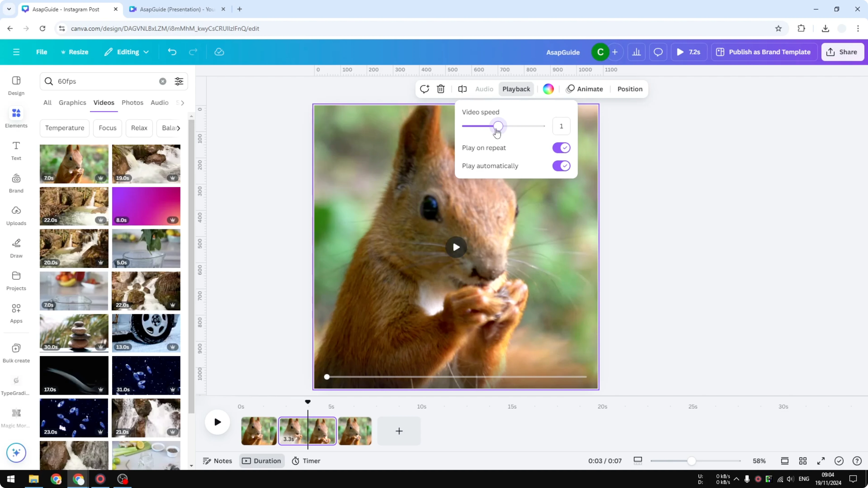Open the Uploads panel

pyautogui.click(x=16, y=215)
